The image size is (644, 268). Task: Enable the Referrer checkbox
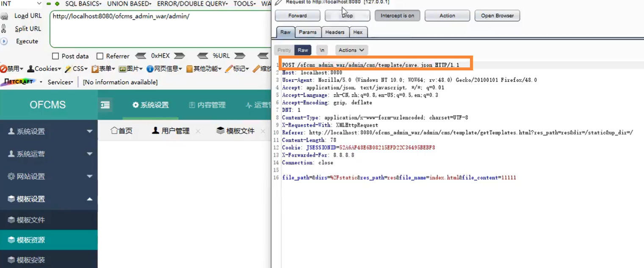100,56
